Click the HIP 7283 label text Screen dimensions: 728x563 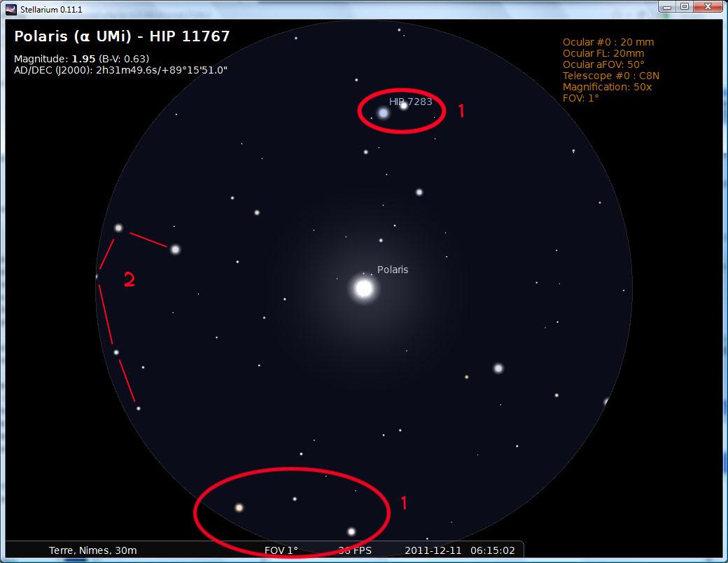[x=410, y=102]
